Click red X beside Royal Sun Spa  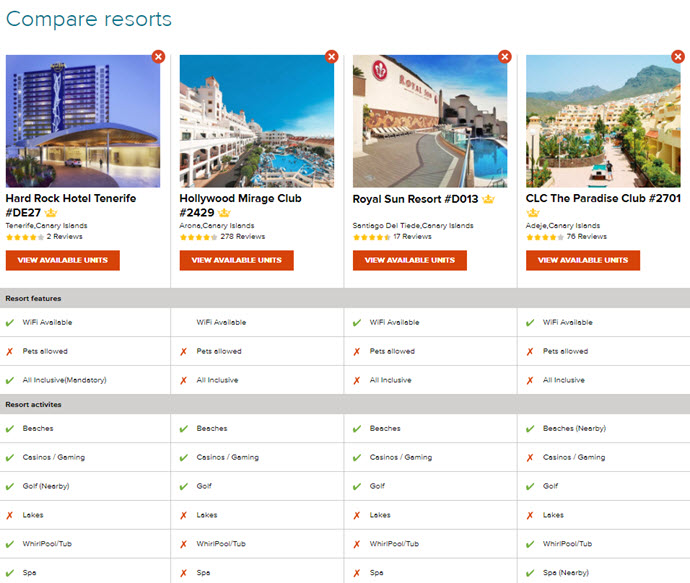point(357,573)
